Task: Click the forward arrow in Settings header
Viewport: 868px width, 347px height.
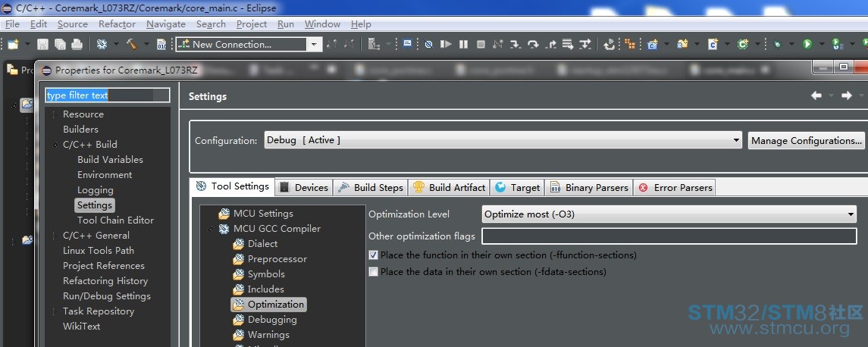Action: pos(847,95)
